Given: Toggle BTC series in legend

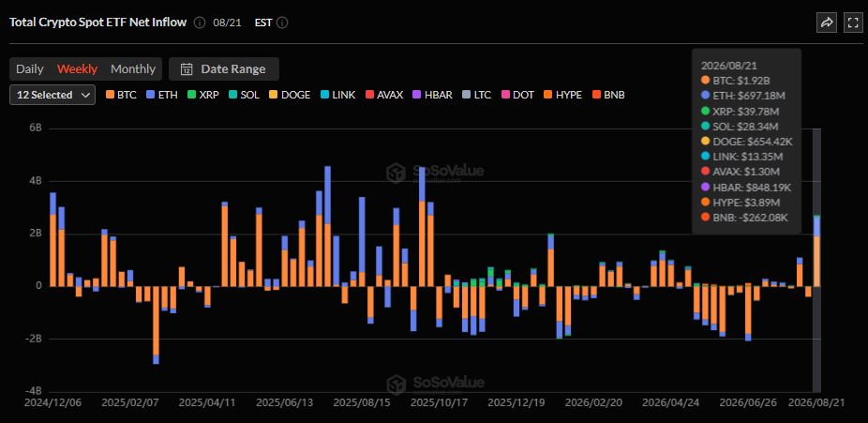Looking at the screenshot, I should pos(121,95).
